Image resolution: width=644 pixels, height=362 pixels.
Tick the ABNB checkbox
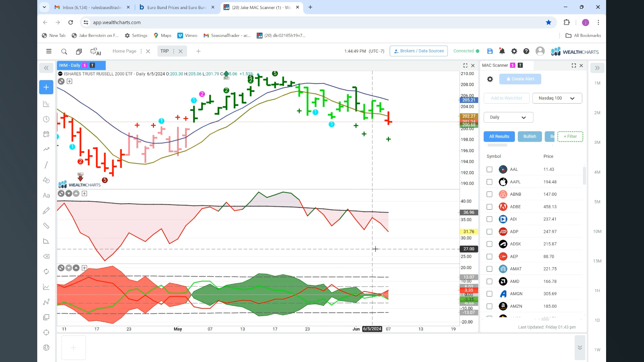[489, 194]
